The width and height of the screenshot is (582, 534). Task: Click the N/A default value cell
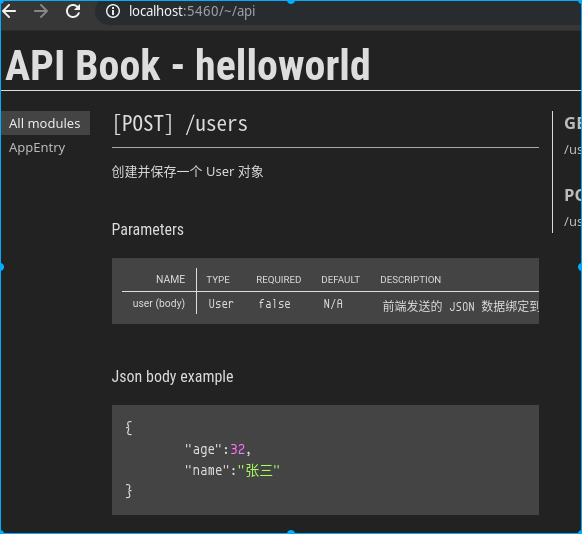click(333, 304)
